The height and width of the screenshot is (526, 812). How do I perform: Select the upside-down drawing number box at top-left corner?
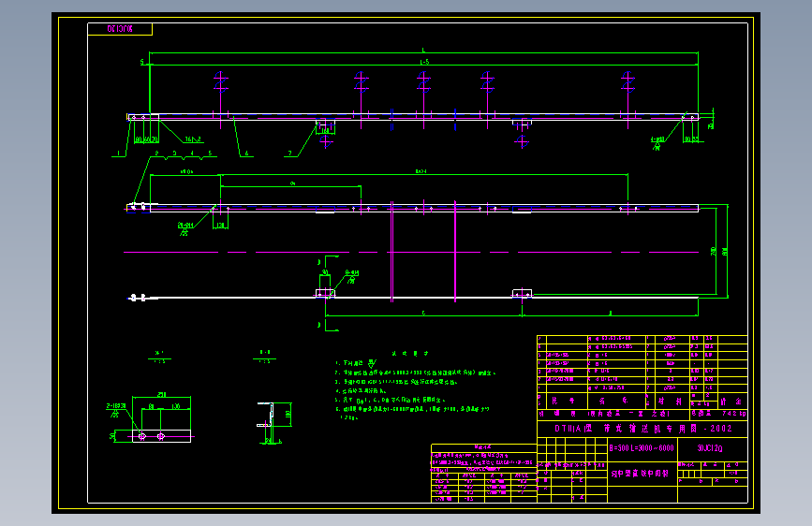click(120, 29)
